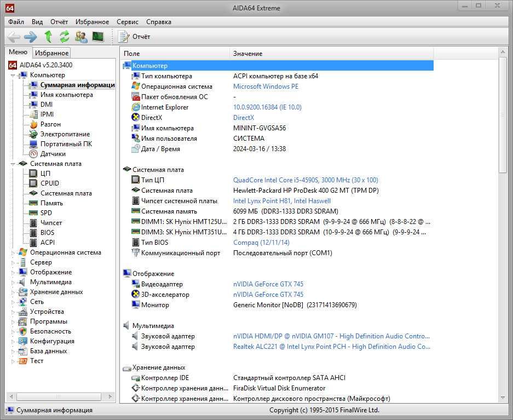Expand the Хранение данных tree node

13,292
